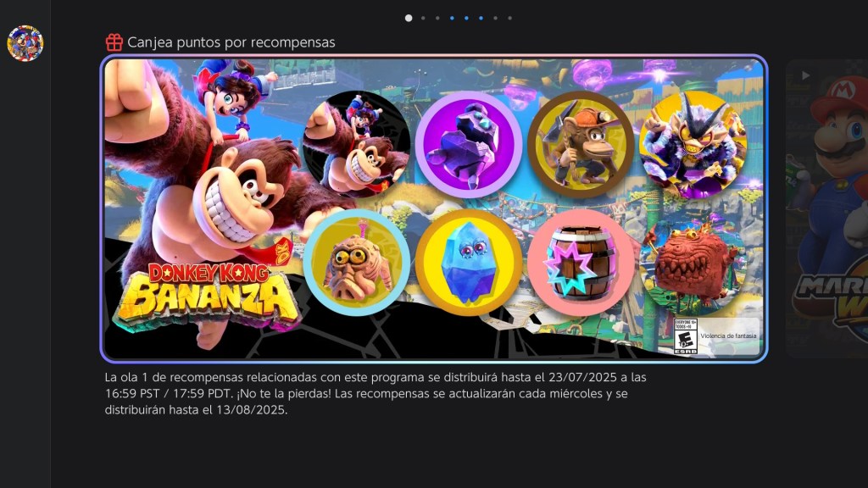This screenshot has width=868, height=488.
Task: Select the tan fossil creature icon
Action: pyautogui.click(x=357, y=263)
